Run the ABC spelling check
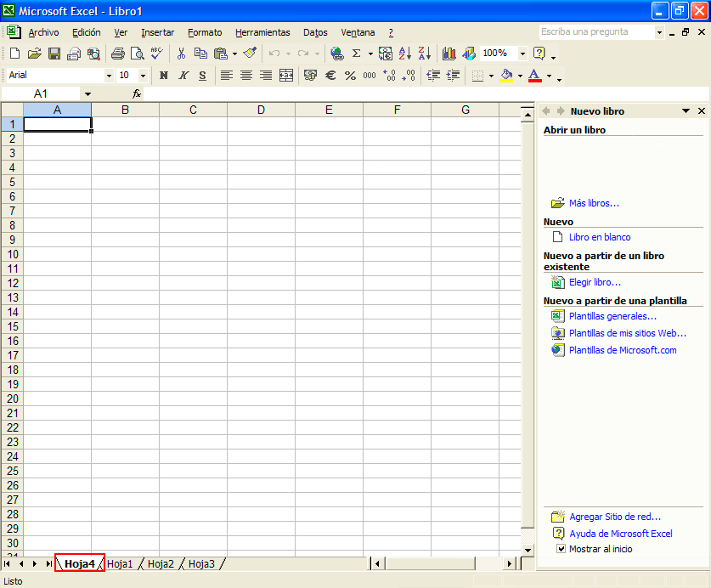711x588 pixels. point(157,54)
